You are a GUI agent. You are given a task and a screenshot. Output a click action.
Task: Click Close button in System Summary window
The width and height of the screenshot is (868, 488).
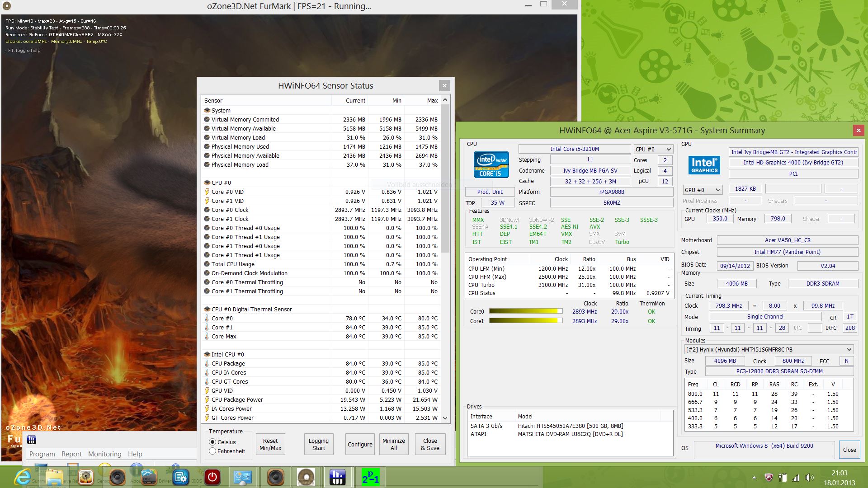(849, 450)
